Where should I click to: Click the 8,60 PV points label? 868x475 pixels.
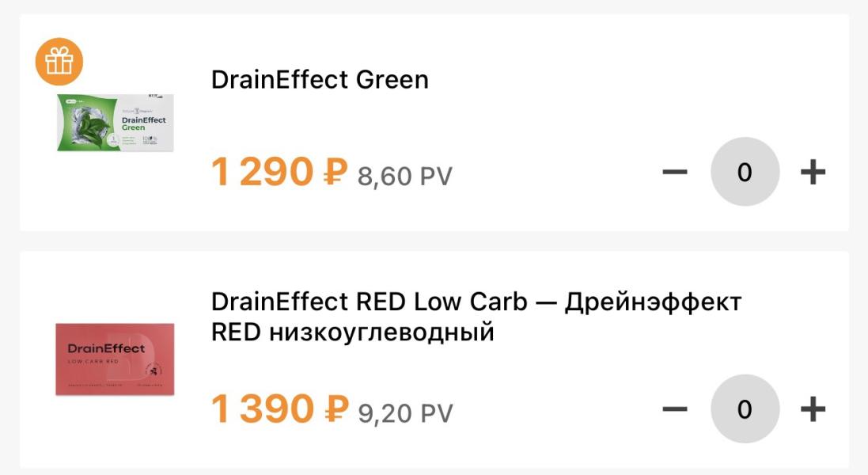pos(404,177)
